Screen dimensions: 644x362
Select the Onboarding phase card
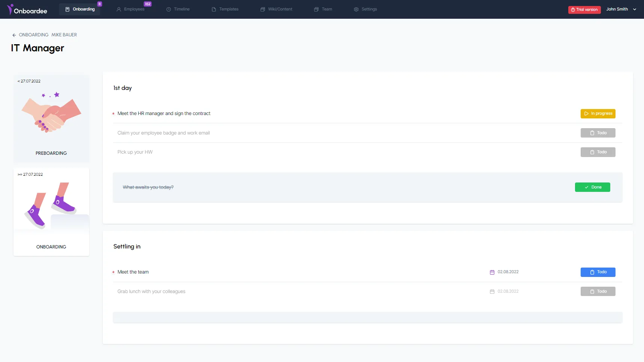click(51, 212)
